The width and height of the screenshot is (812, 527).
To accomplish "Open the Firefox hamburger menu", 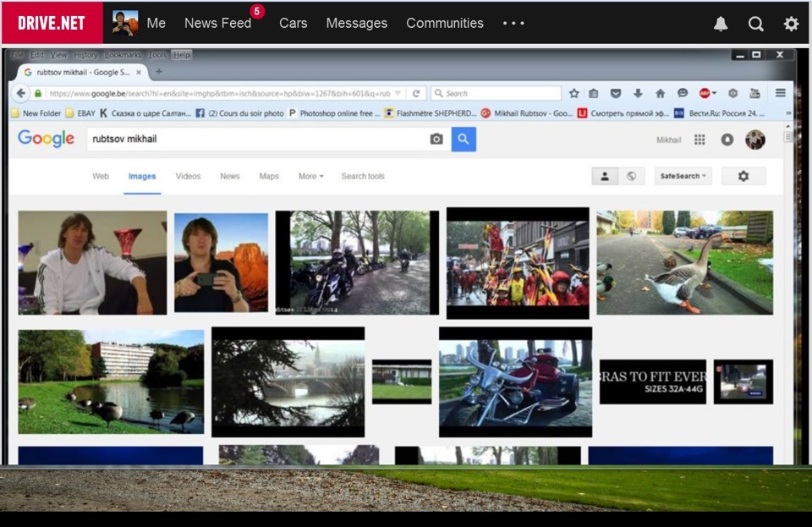I will coord(781,93).
